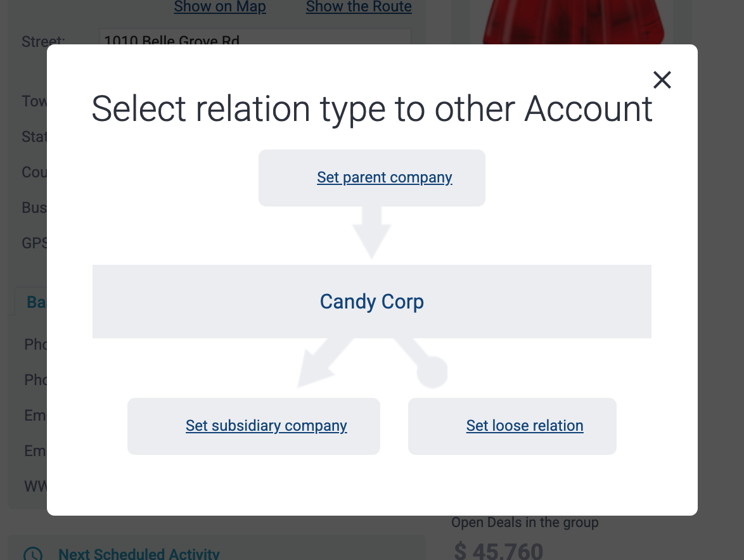Click the dialog title Select relation type
This screenshot has width=744, height=560.
tap(371, 109)
